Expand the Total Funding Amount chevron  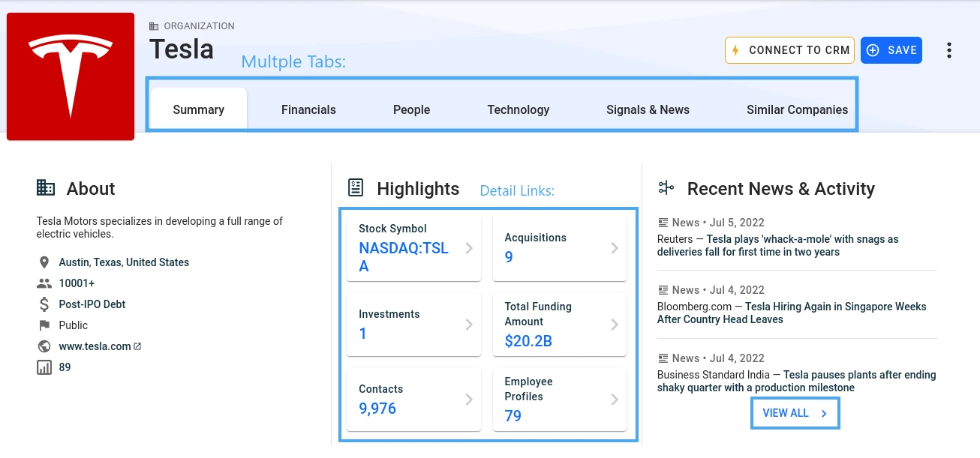pos(615,325)
